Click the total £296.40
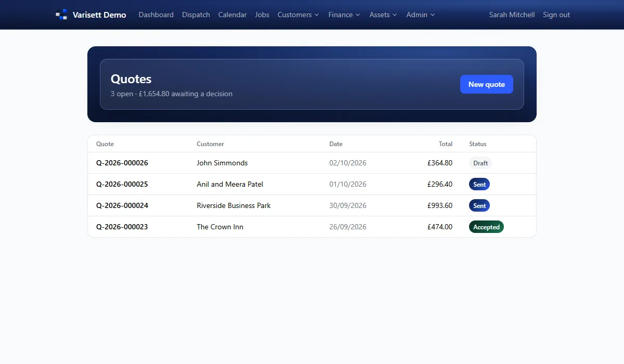The width and height of the screenshot is (624, 364). tap(440, 184)
